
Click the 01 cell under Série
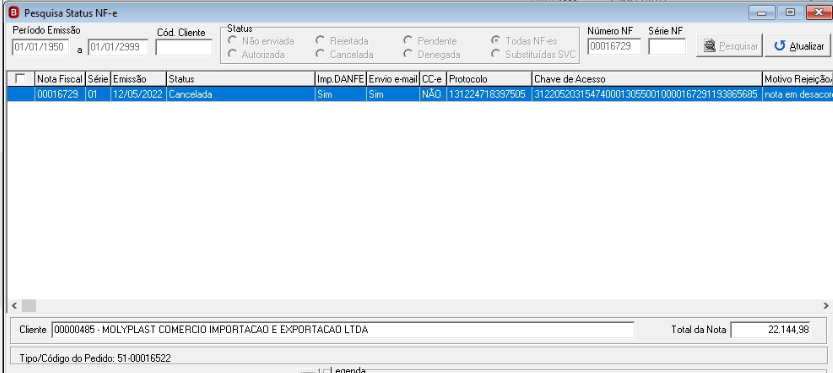click(98, 95)
